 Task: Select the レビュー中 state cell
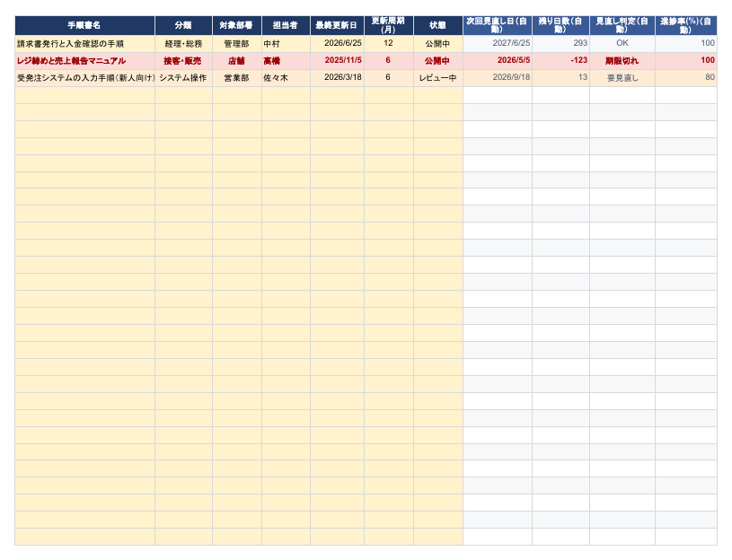[438, 78]
